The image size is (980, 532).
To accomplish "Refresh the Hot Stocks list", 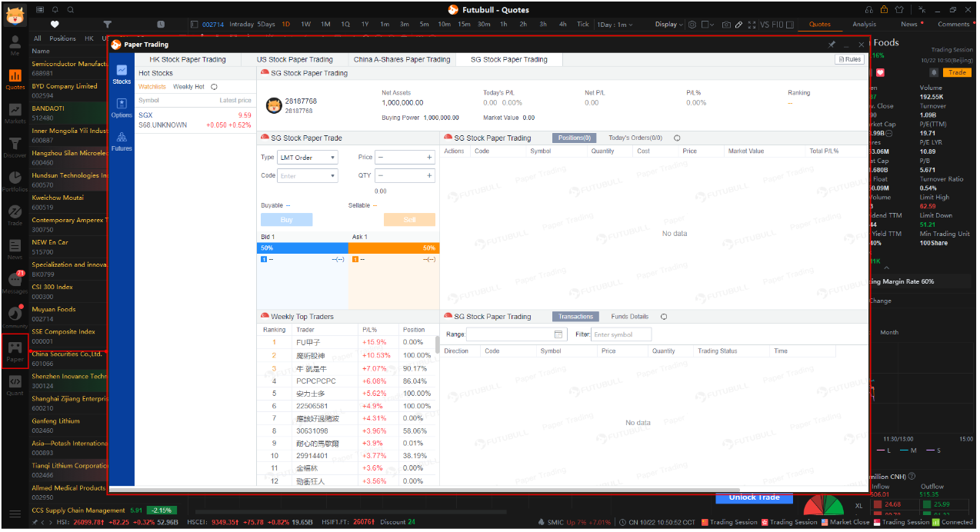I will (x=214, y=87).
